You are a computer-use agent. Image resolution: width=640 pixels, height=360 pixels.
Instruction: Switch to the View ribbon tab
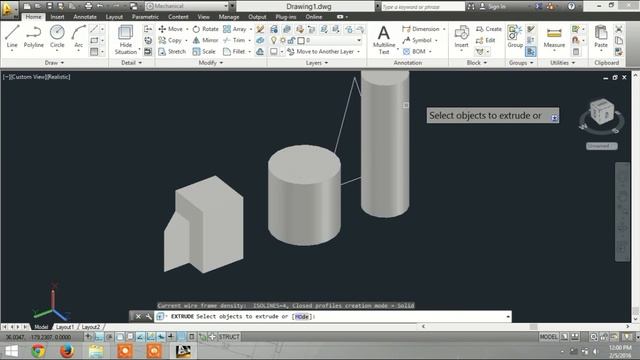click(x=203, y=17)
